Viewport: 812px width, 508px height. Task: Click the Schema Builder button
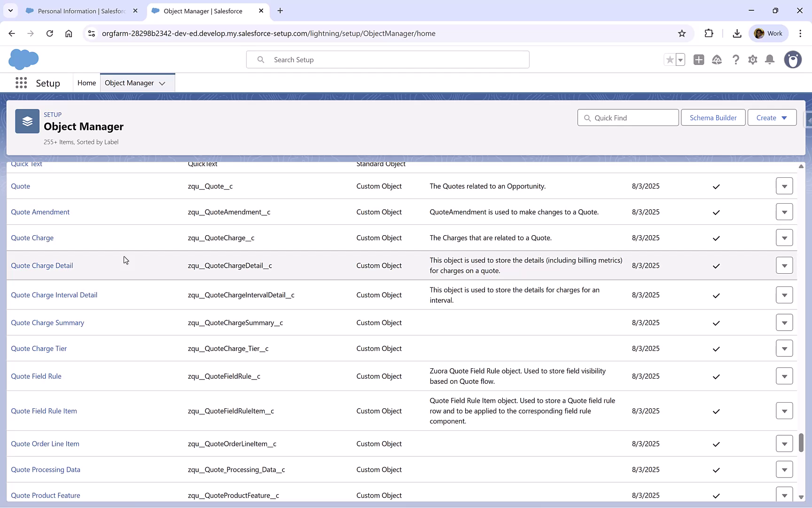[x=713, y=118]
